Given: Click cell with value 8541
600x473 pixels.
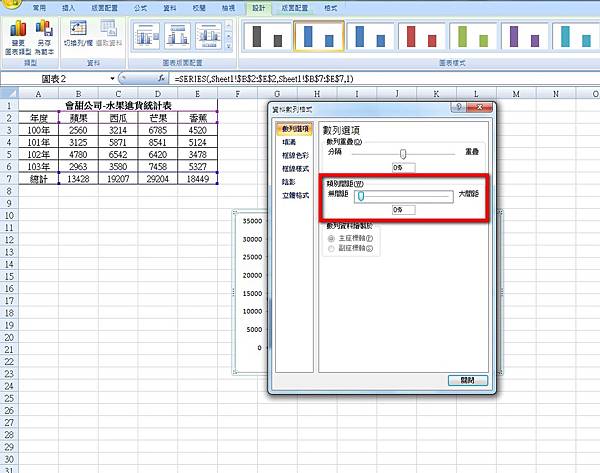Looking at the screenshot, I should pyautogui.click(x=158, y=142).
